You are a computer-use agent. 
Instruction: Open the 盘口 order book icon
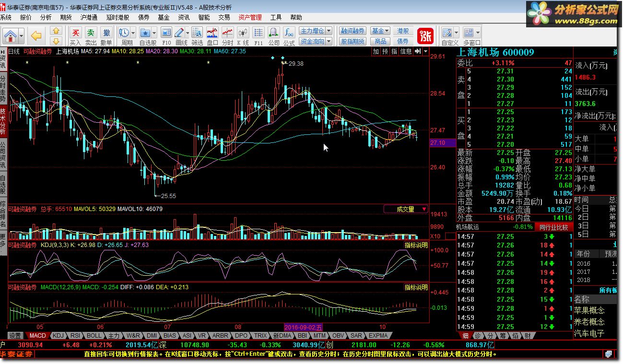[212, 33]
